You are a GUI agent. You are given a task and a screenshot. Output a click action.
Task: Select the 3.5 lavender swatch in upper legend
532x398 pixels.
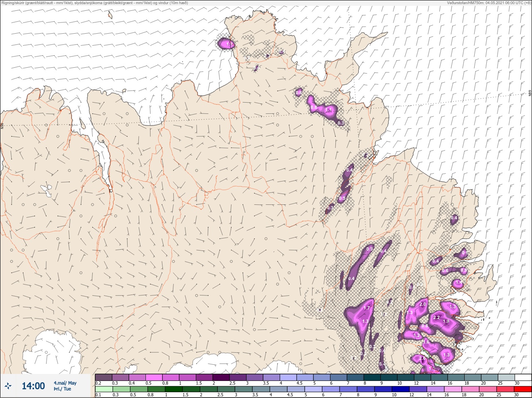click(271, 377)
